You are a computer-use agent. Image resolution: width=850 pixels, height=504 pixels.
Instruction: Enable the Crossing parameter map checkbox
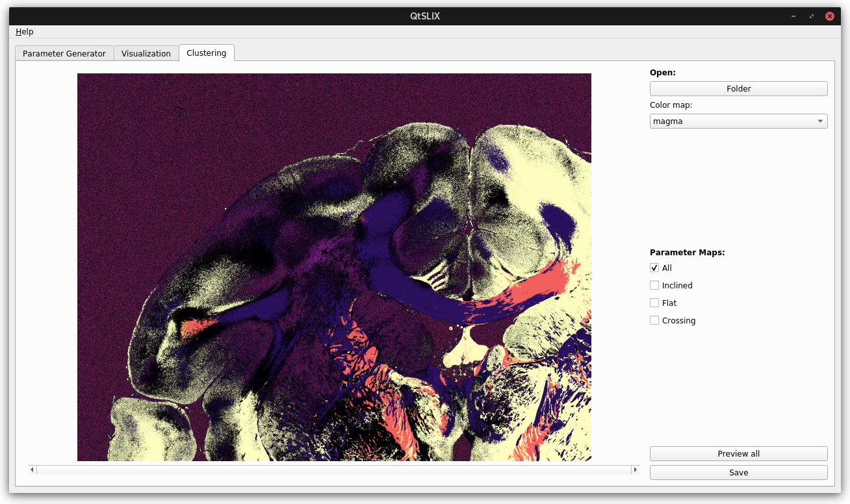click(x=654, y=320)
